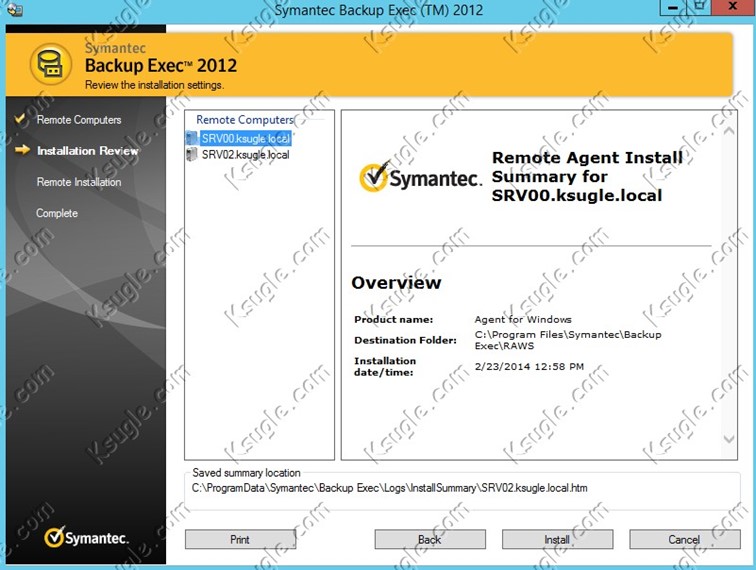This screenshot has height=570, width=756.
Task: Click the Symantec logo in summary pane
Action: click(420, 176)
